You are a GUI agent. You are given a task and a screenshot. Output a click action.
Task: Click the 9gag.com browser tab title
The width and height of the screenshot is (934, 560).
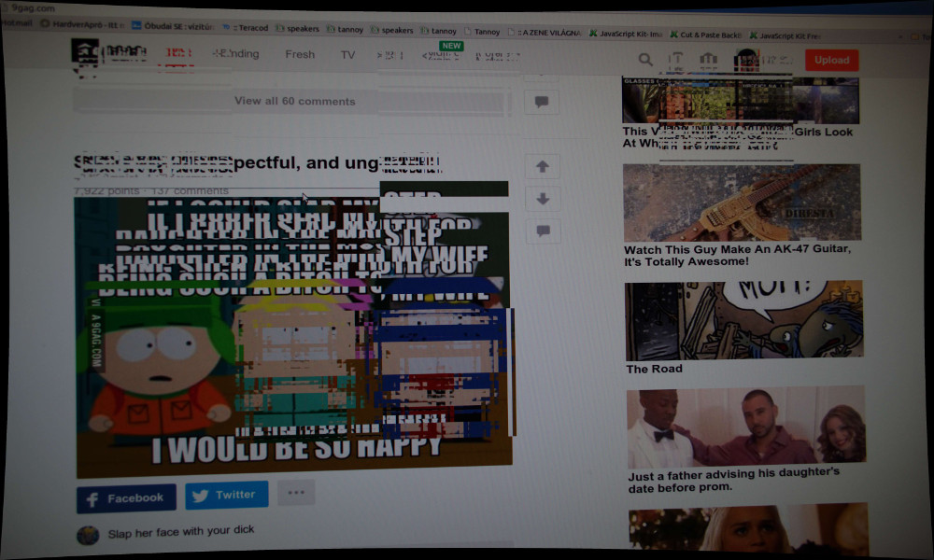[x=34, y=8]
